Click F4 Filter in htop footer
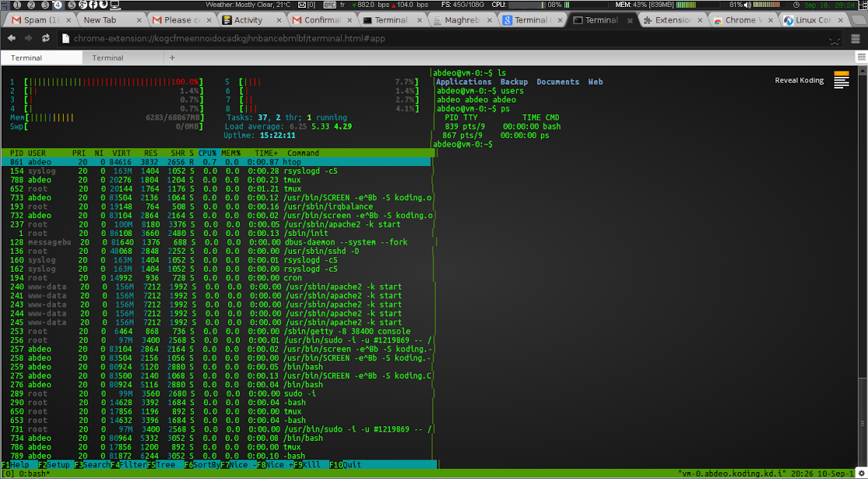Image resolution: width=868 pixels, height=479 pixels. (x=128, y=464)
